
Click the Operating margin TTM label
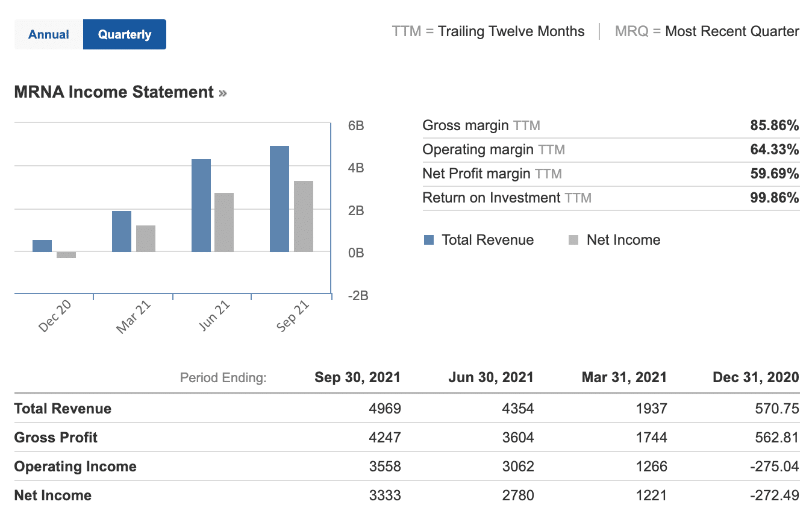coord(494,149)
